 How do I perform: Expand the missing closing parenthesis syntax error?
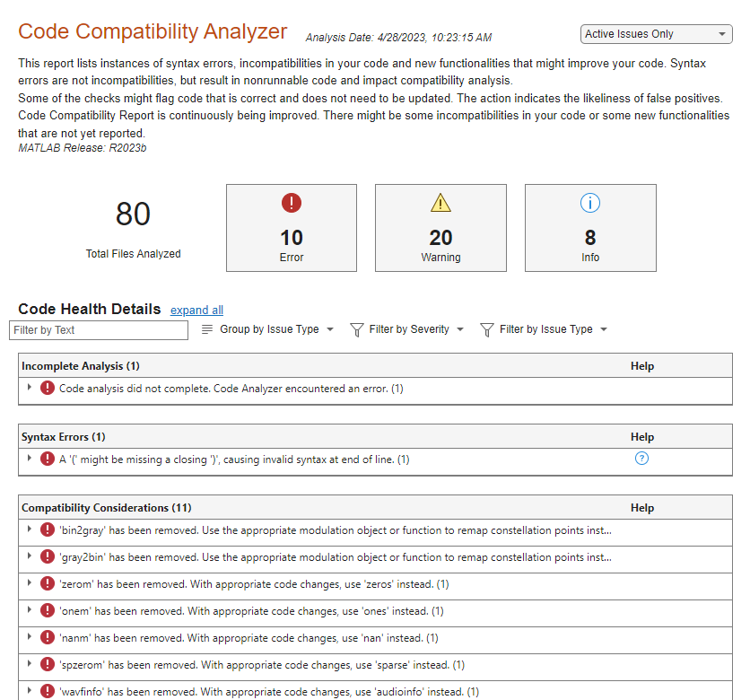pos(28,458)
